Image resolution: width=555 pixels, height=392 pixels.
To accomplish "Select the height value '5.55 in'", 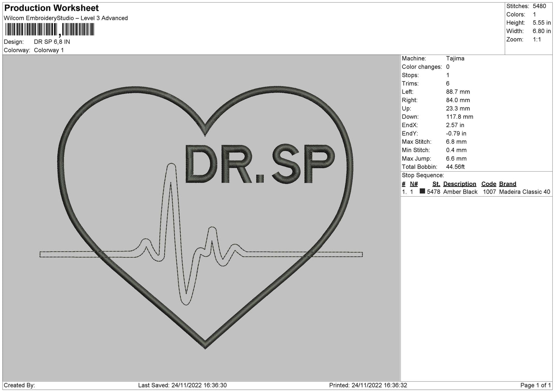I will pyautogui.click(x=542, y=23).
